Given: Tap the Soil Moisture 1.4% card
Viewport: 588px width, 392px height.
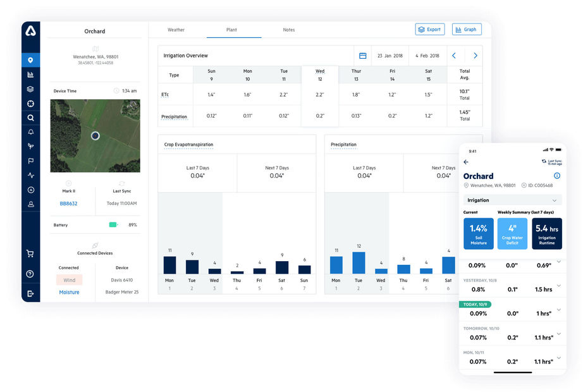Looking at the screenshot, I should click(x=479, y=234).
